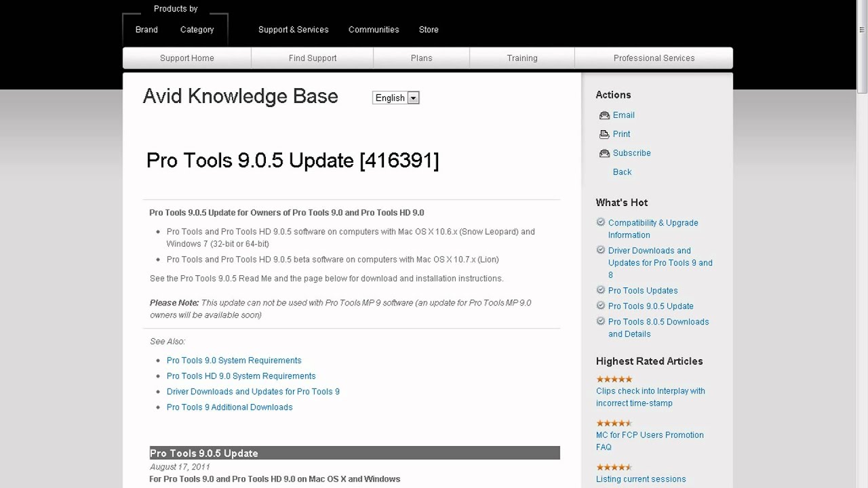Click the Print action link
This screenshot has height=488, width=868.
coord(622,134)
